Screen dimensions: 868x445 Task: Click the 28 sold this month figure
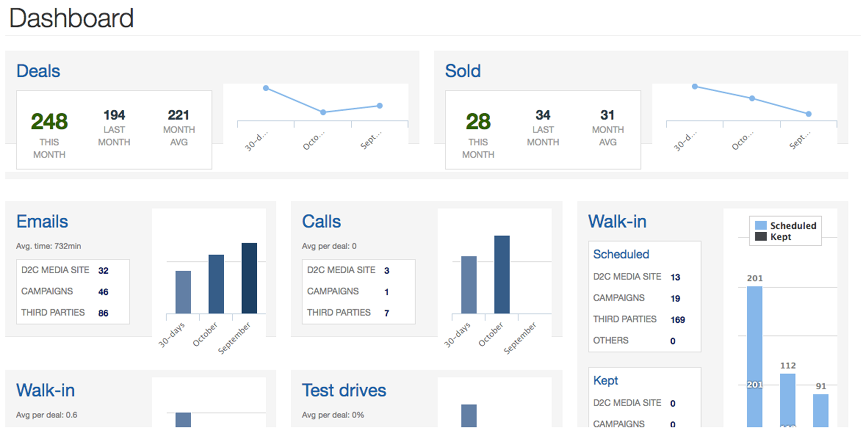click(478, 122)
